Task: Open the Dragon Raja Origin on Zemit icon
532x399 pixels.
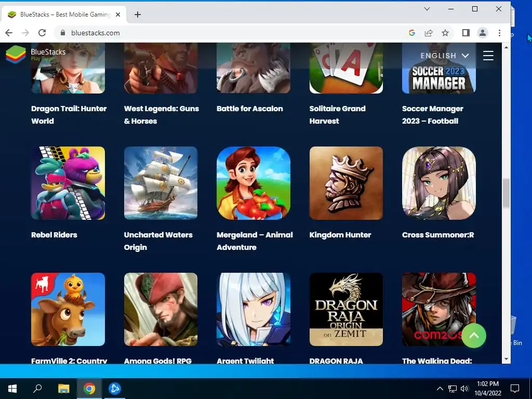Action: pyautogui.click(x=346, y=310)
